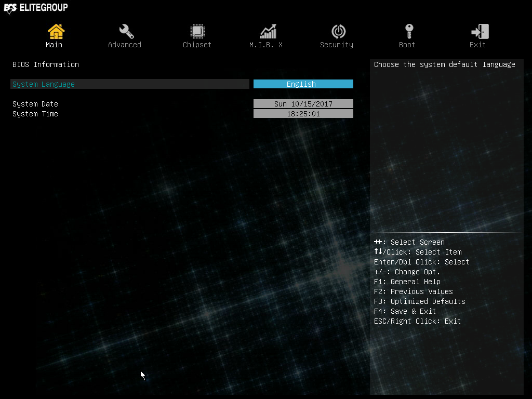Open the Main home icon

click(56, 32)
